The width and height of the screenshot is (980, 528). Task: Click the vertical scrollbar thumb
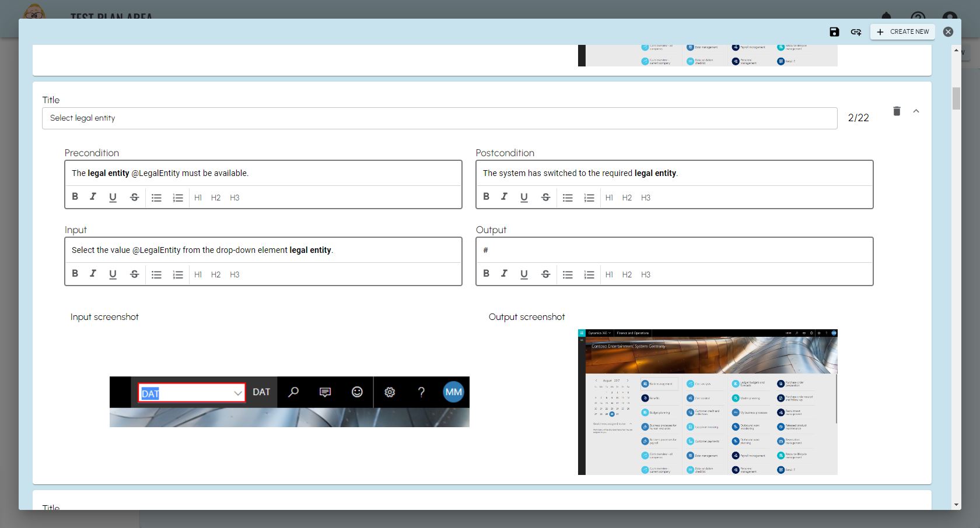[956, 98]
